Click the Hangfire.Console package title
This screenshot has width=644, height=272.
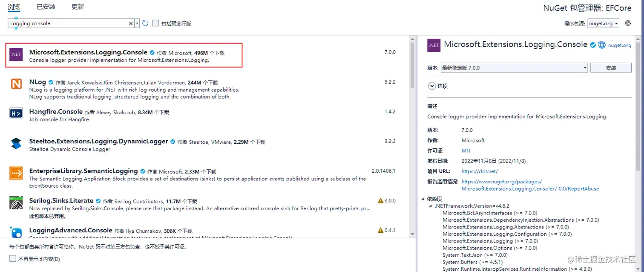[56, 112]
